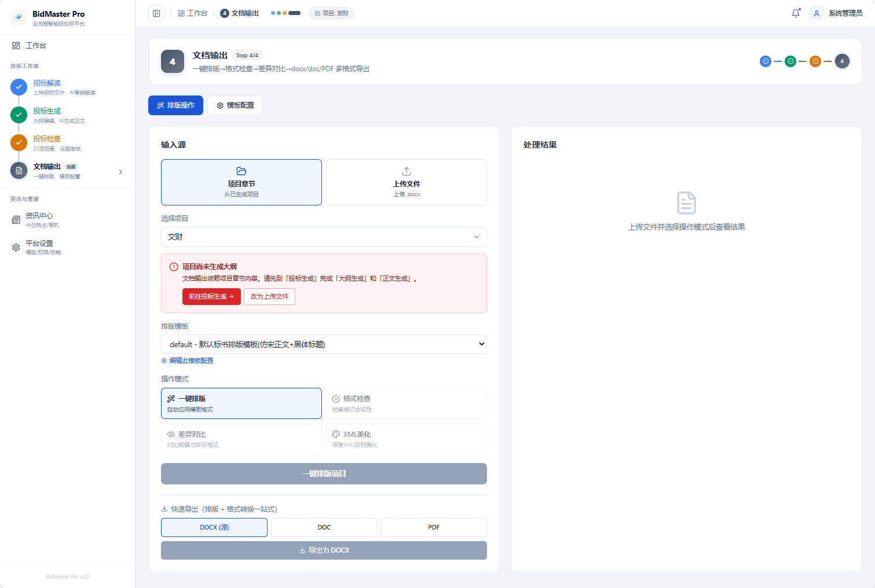Click the 文档输出 document step icon in sidebar

pos(19,171)
